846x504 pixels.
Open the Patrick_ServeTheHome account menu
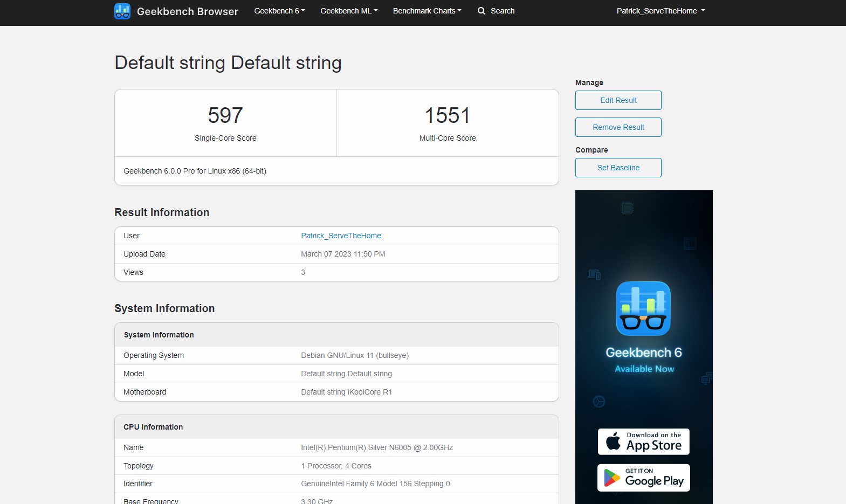(661, 11)
